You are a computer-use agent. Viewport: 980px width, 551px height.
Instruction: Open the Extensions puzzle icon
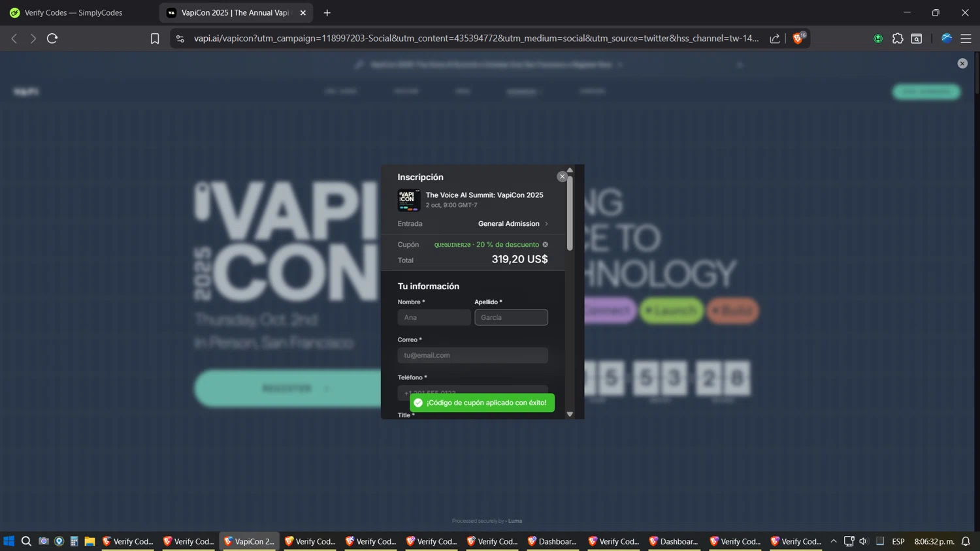coord(898,39)
